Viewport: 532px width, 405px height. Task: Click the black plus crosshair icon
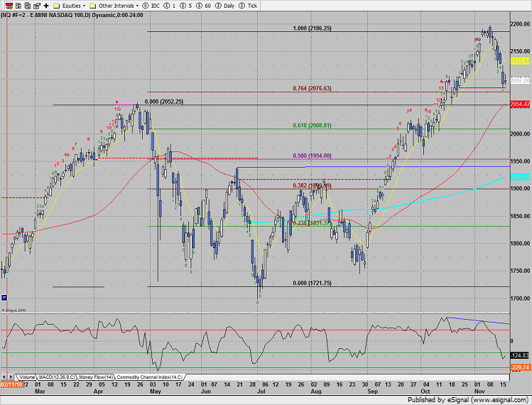click(46, 6)
